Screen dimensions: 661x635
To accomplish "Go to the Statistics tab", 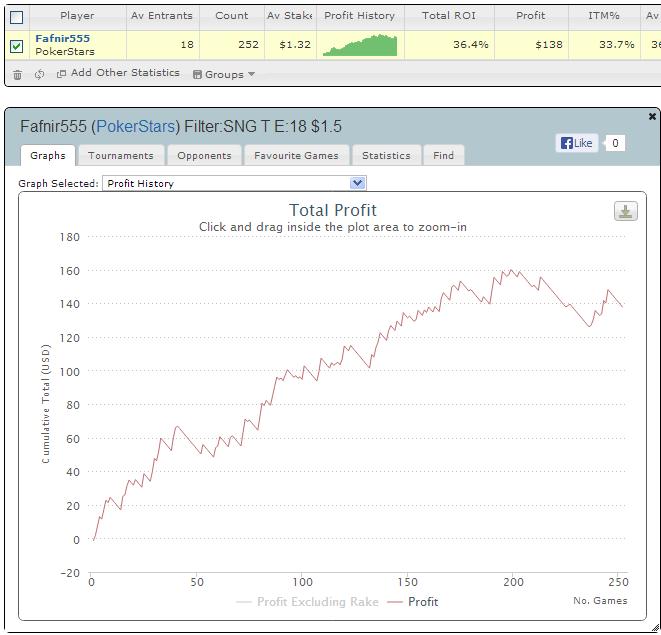I will click(x=386, y=155).
